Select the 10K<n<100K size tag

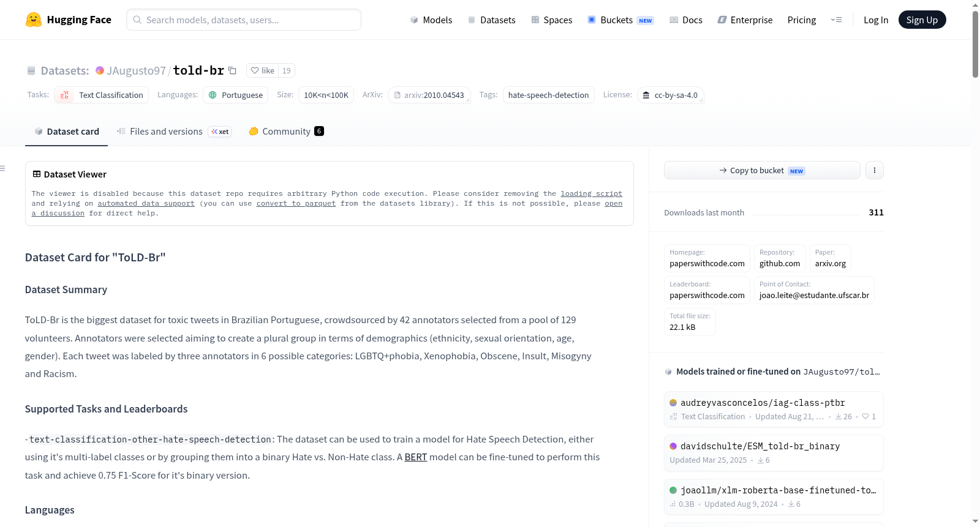(326, 95)
